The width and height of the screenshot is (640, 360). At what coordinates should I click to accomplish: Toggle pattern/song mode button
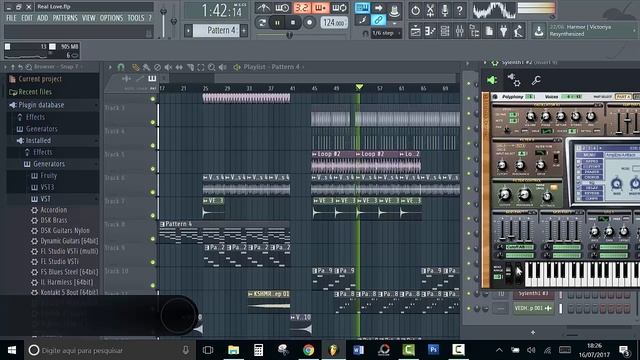click(262, 22)
